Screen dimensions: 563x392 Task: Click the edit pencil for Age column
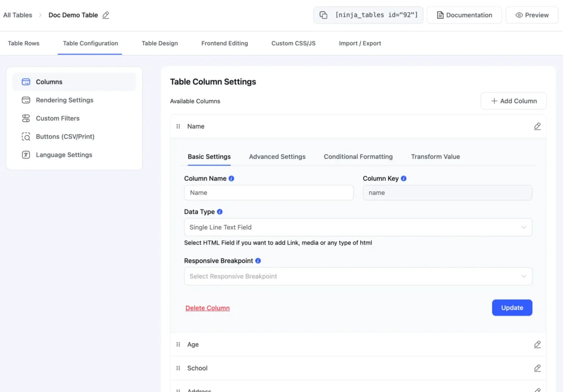click(x=537, y=345)
